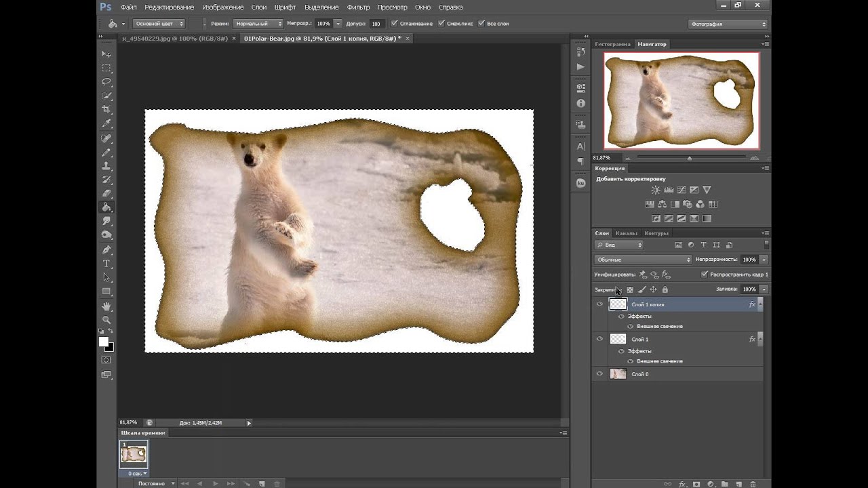Select the Path Selection tool
Image resolution: width=868 pixels, height=488 pixels.
tap(106, 277)
